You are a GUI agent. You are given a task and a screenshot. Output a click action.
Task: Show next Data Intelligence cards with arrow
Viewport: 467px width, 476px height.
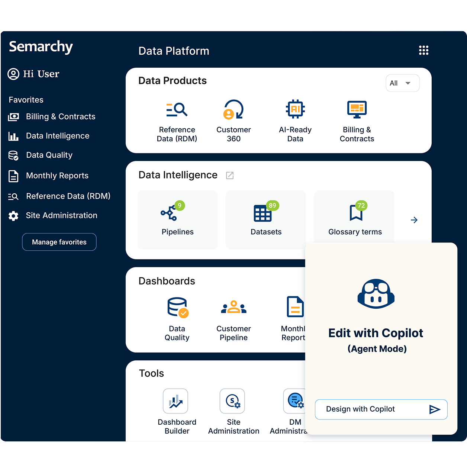(414, 220)
